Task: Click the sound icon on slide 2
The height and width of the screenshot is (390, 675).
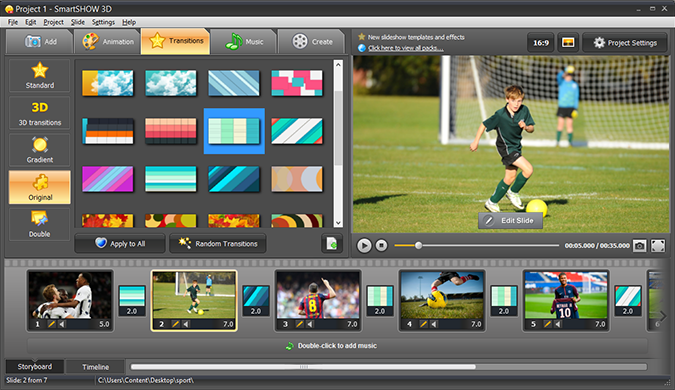Action: tap(186, 324)
